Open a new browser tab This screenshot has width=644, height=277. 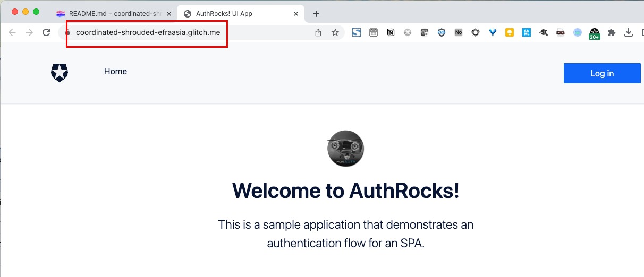tap(316, 14)
